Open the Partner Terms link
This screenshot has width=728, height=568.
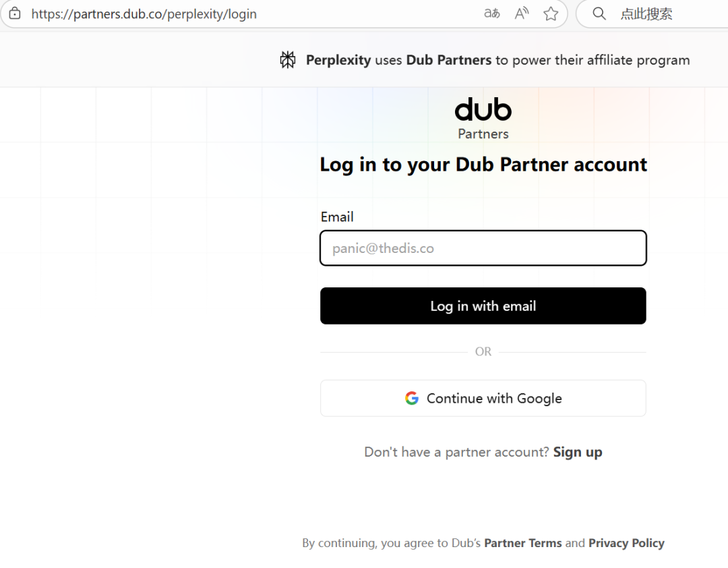click(x=523, y=543)
